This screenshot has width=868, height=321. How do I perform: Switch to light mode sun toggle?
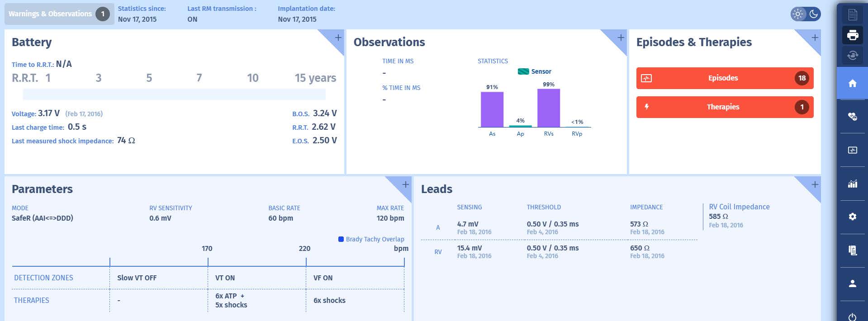click(798, 14)
